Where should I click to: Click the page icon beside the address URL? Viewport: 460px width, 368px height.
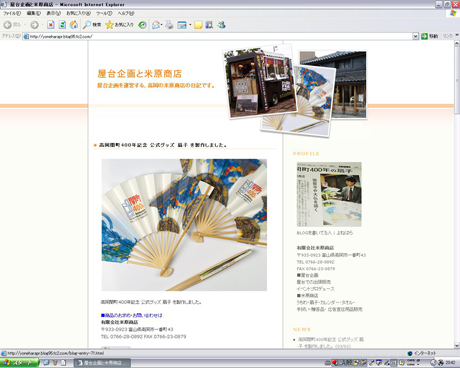(x=26, y=36)
